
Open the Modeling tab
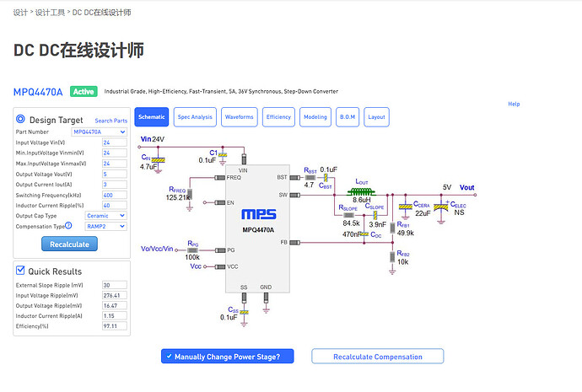315,117
